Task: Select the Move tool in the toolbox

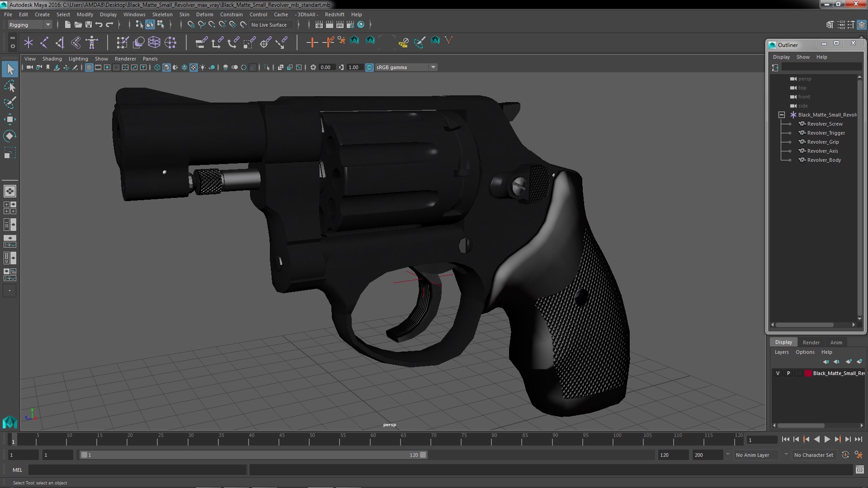Action: pos(9,119)
